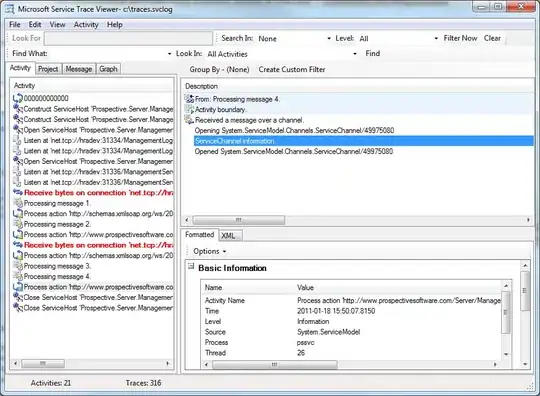
Task: Switch to the XML tab
Action: click(230, 236)
